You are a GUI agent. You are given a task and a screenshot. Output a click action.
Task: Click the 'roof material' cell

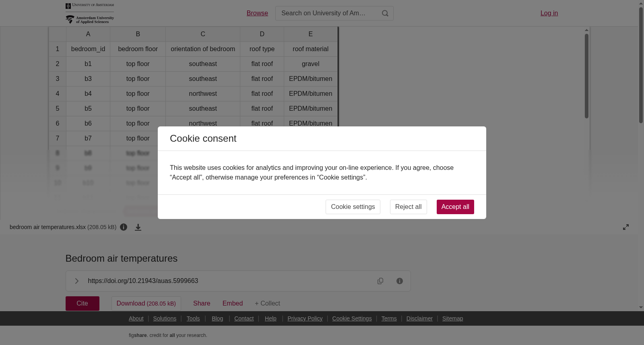click(311, 49)
